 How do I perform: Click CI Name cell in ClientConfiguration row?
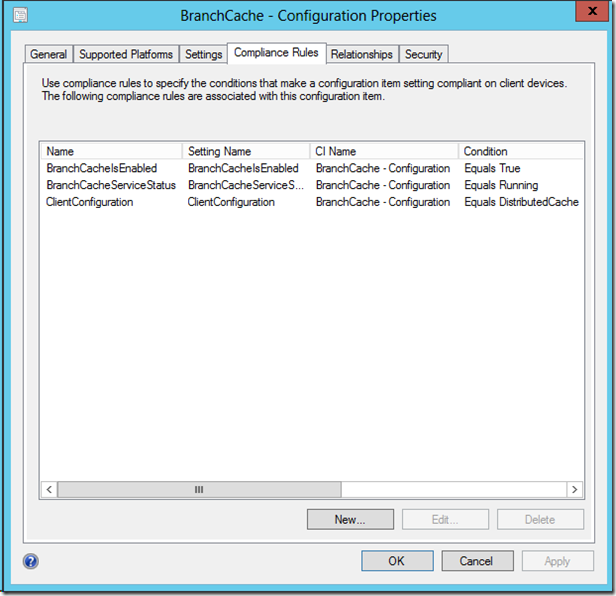383,202
